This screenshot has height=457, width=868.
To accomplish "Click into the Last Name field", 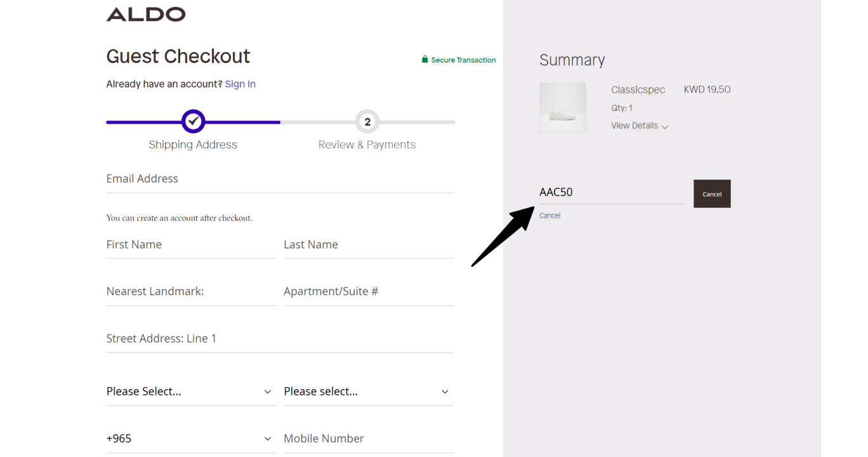I will pyautogui.click(x=369, y=245).
